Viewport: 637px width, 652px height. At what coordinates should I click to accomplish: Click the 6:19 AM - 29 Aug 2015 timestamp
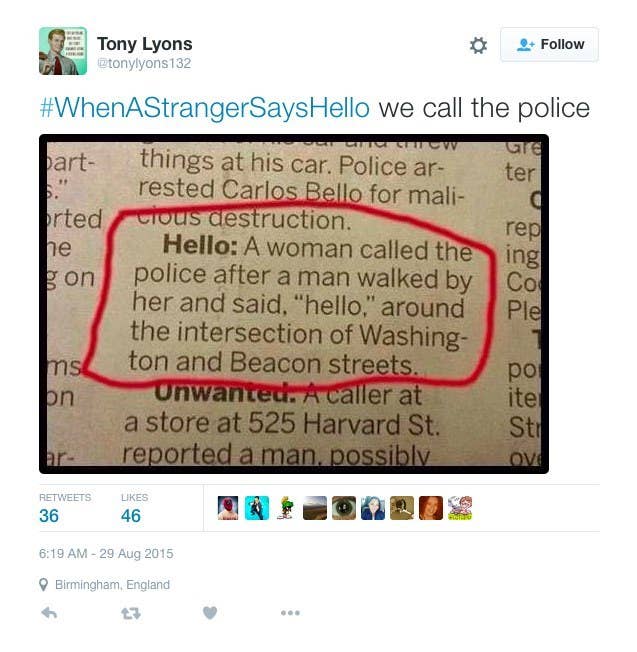106,553
